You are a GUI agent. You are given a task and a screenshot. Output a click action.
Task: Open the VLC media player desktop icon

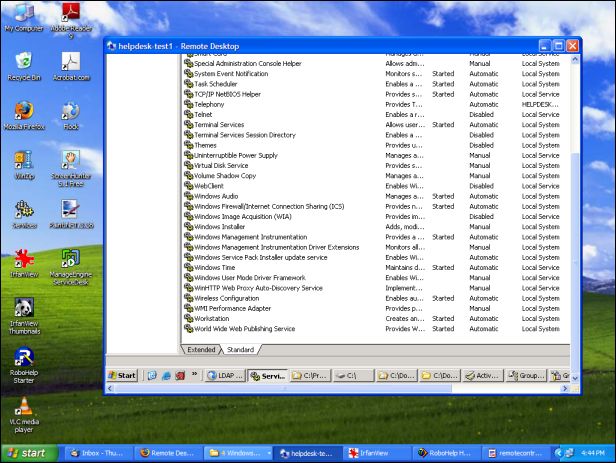pos(23,407)
